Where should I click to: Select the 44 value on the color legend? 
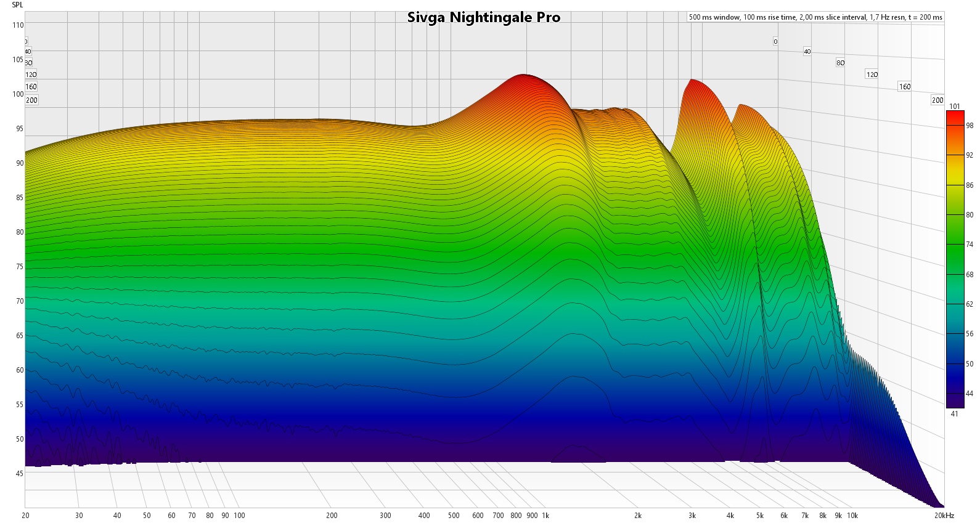[x=970, y=394]
